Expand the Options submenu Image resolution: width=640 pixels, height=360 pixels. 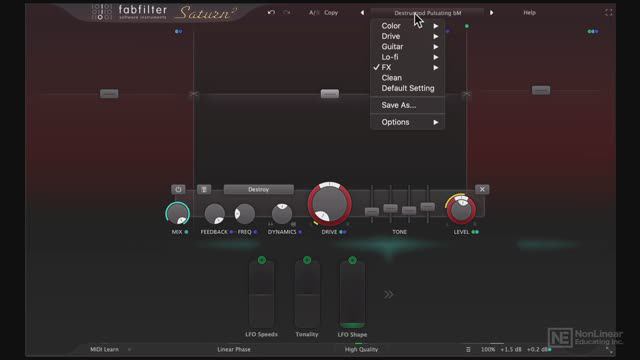(x=407, y=122)
